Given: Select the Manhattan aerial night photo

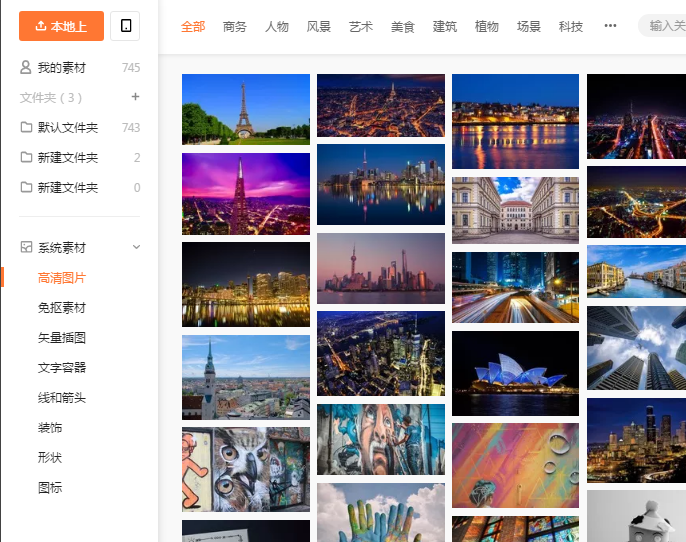Looking at the screenshot, I should pos(381,353).
